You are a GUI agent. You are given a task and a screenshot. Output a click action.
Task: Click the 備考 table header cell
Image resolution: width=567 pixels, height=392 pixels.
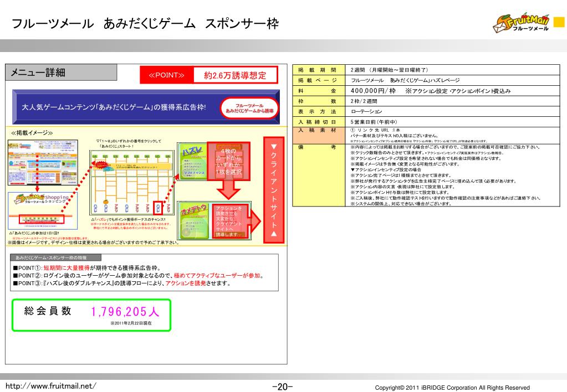[x=319, y=175]
